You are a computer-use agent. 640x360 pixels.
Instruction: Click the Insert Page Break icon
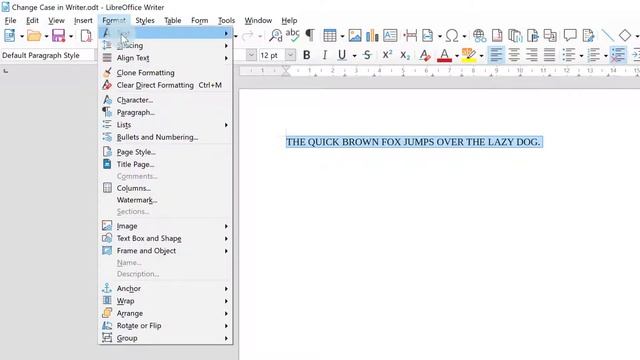click(x=410, y=36)
